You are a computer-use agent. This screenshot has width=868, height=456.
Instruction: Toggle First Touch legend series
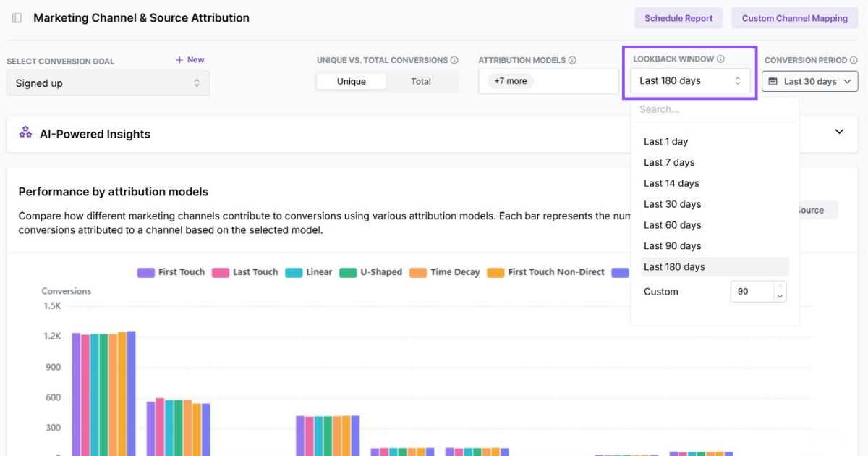pos(171,272)
